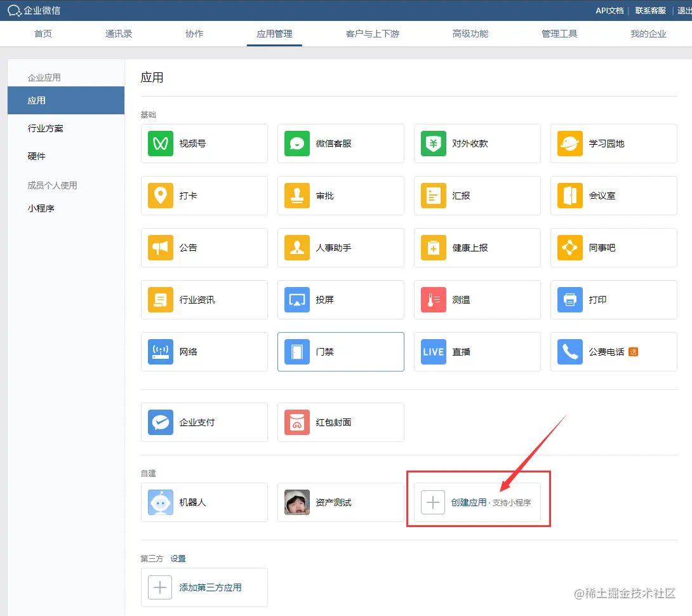Open the 投屏 screen cast icon
692x616 pixels.
(x=297, y=300)
